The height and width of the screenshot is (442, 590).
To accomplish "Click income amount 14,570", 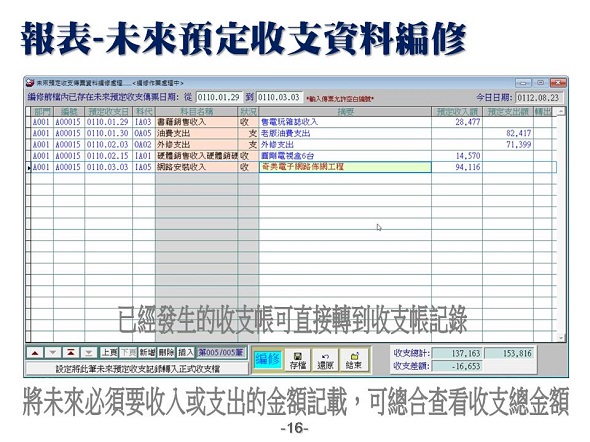I will pos(457,156).
